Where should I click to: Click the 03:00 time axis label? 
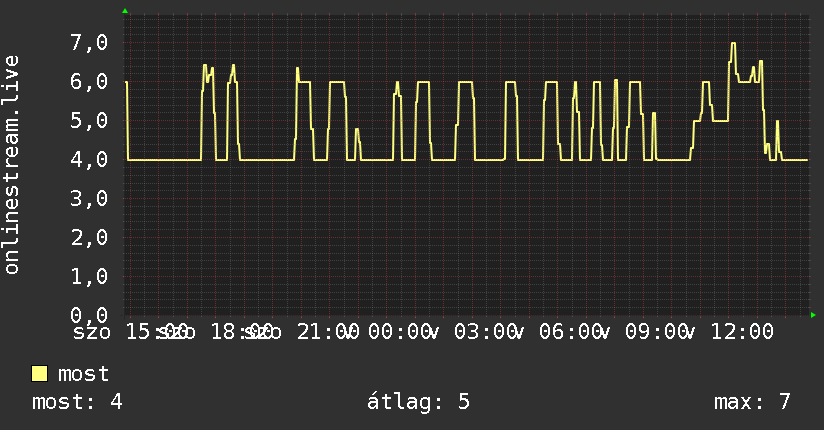tap(485, 332)
